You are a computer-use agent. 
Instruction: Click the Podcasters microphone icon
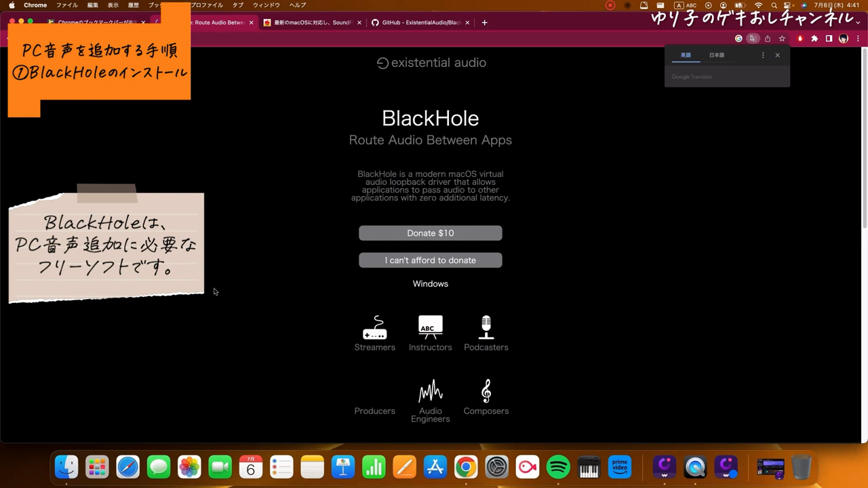coord(486,327)
